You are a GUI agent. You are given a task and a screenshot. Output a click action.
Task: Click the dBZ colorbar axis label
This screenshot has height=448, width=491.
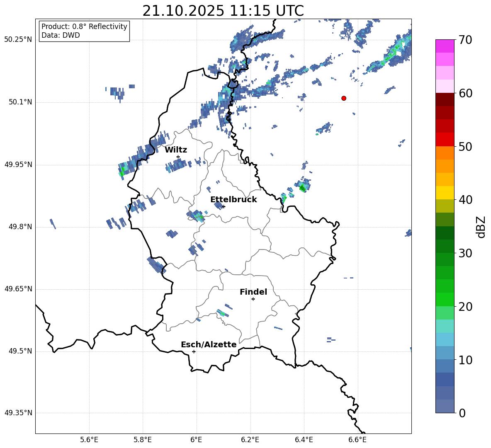point(481,227)
